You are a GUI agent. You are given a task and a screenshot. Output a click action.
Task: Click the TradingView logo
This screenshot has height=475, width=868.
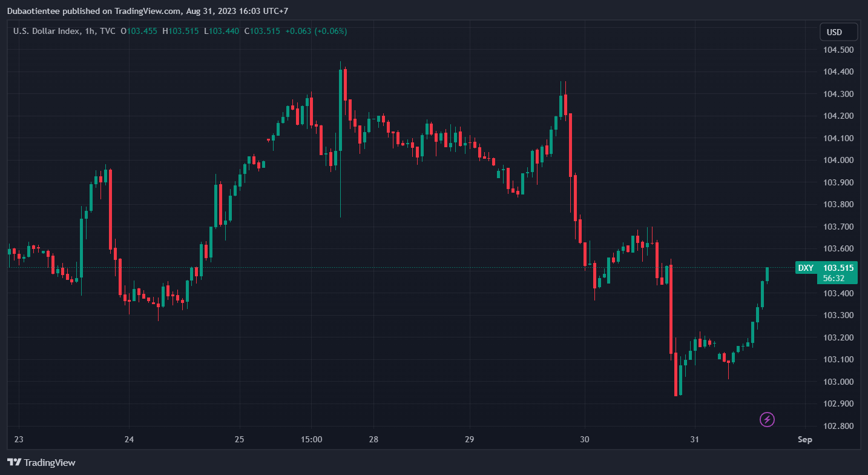pos(42,463)
